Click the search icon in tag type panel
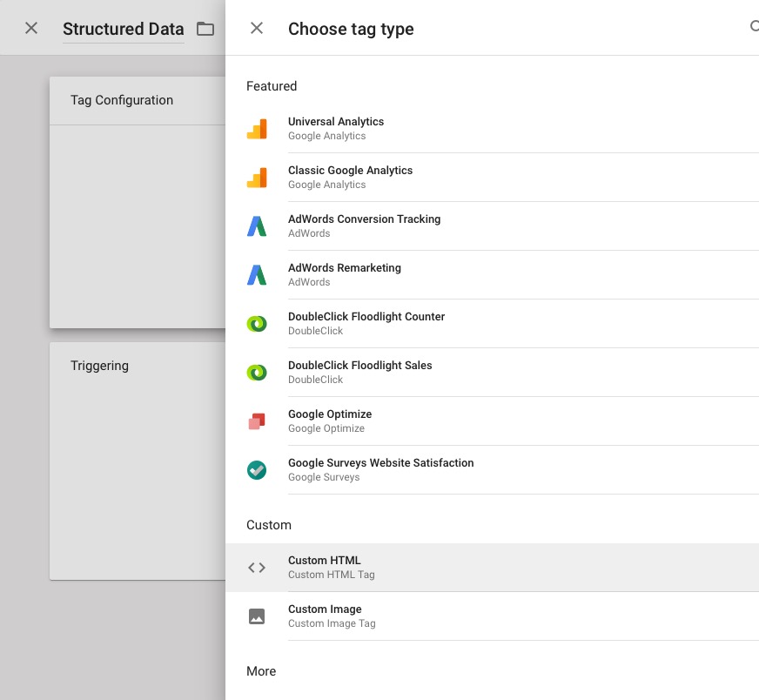This screenshot has height=700, width=759. coord(754,27)
